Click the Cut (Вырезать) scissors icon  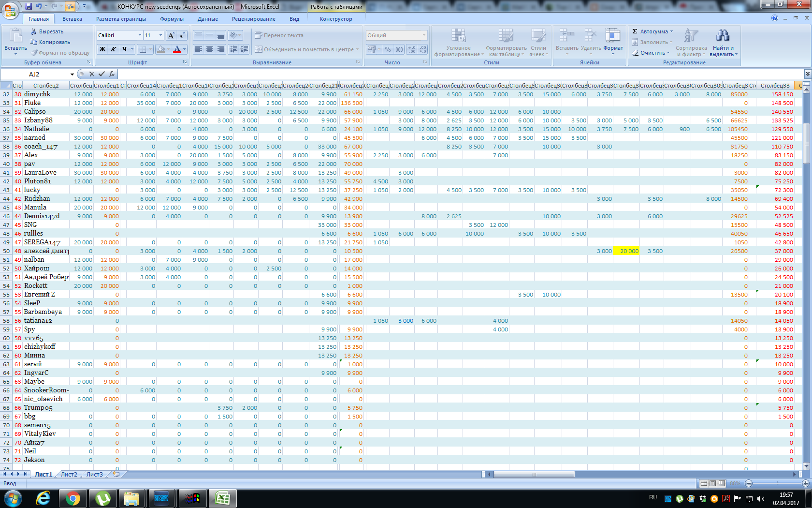[34, 31]
